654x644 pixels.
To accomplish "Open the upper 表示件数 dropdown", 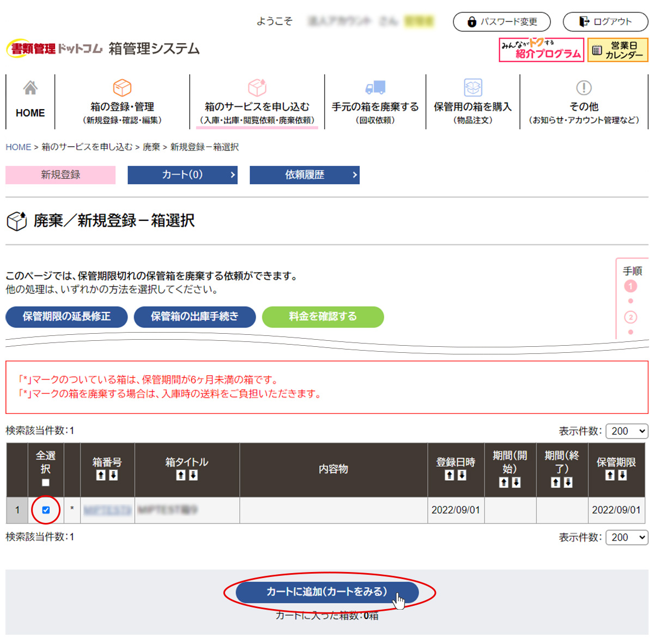I will pyautogui.click(x=627, y=431).
